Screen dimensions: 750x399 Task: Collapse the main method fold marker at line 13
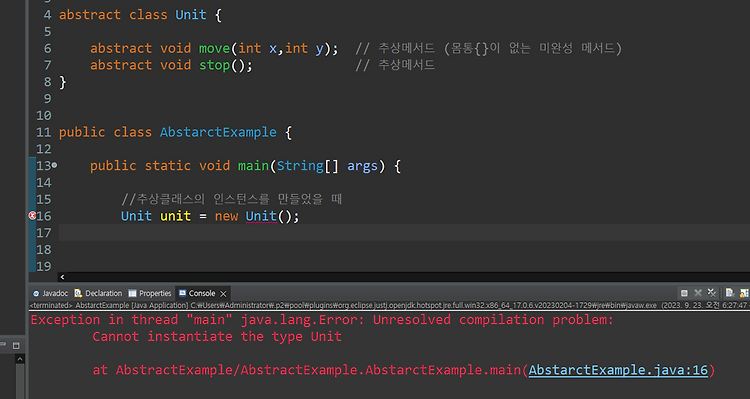pos(54,166)
